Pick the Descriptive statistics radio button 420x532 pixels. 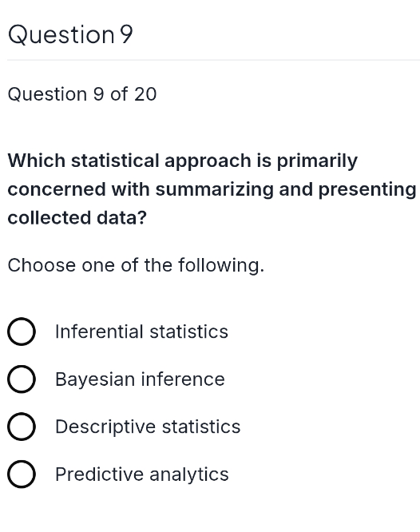pos(22,427)
